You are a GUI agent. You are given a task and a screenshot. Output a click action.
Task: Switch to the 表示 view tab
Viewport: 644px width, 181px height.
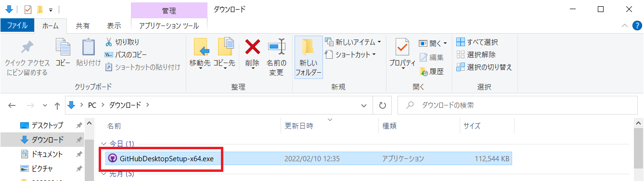pos(114,26)
